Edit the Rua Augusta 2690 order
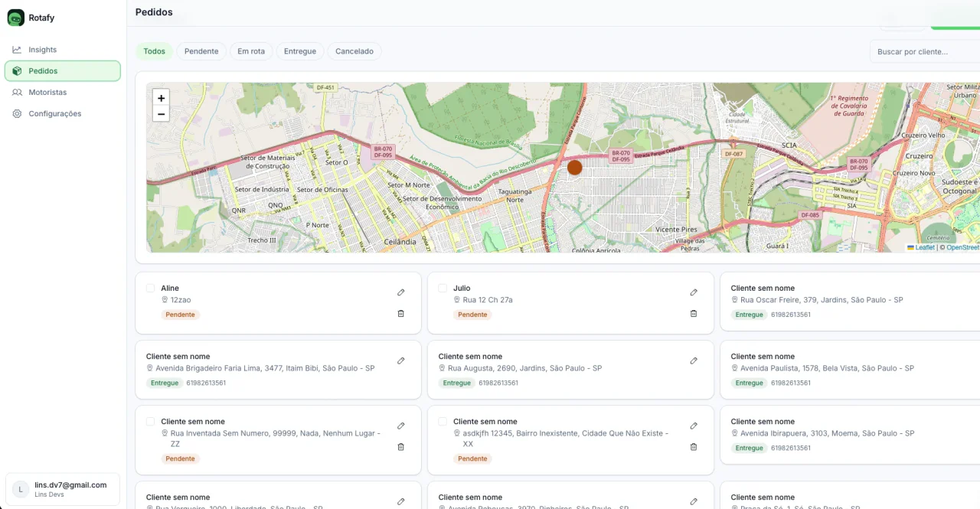Image resolution: width=980 pixels, height=509 pixels. tap(694, 361)
